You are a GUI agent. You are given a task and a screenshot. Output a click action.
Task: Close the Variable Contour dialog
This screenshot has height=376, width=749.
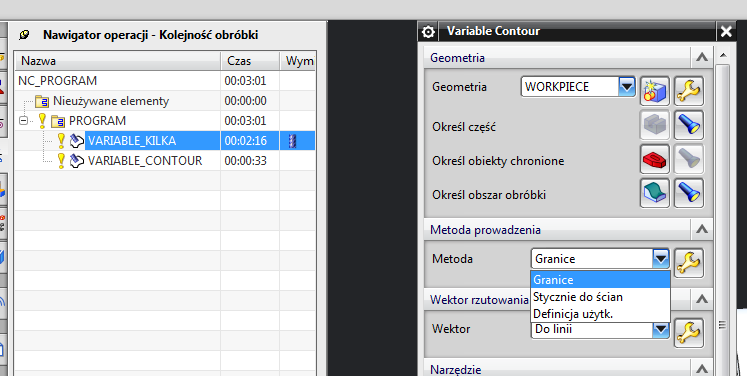726,32
